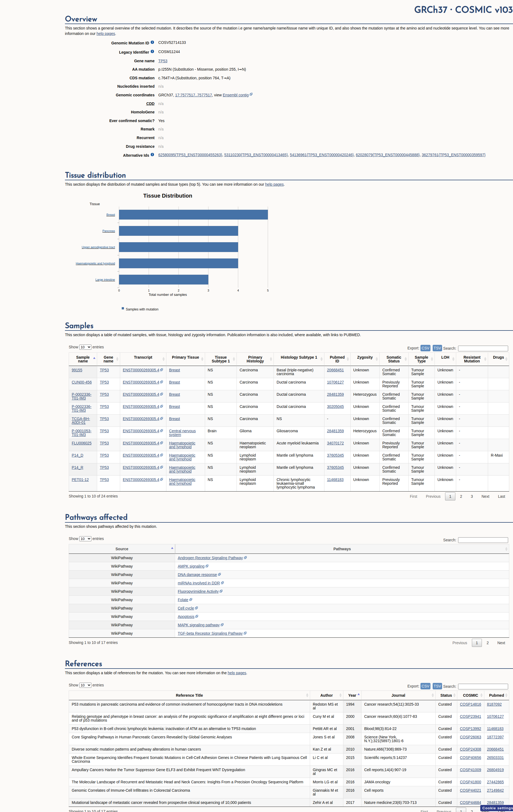The width and height of the screenshot is (513, 812).
Task: Open Central nervous system tissue link
Action: coord(182,433)
